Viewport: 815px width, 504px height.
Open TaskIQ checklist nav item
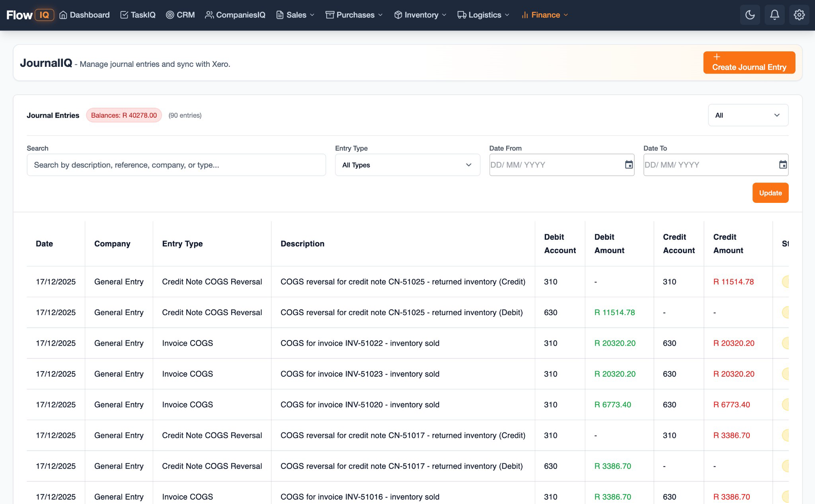(x=138, y=15)
